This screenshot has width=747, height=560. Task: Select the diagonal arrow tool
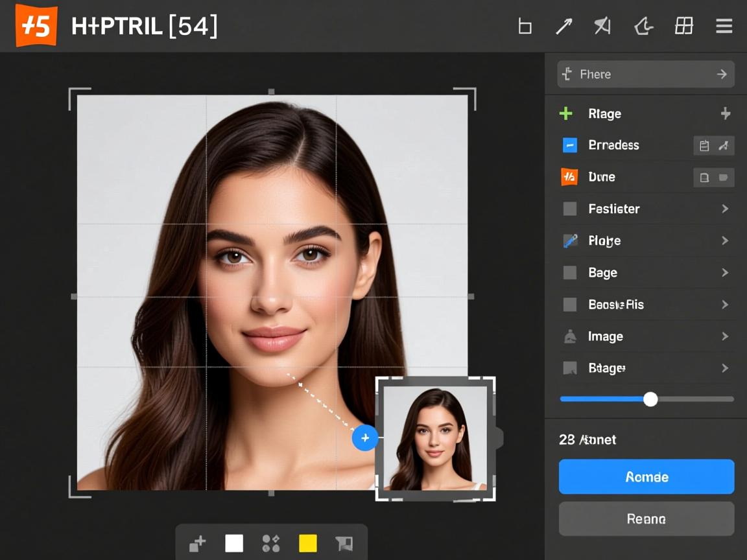tap(563, 27)
